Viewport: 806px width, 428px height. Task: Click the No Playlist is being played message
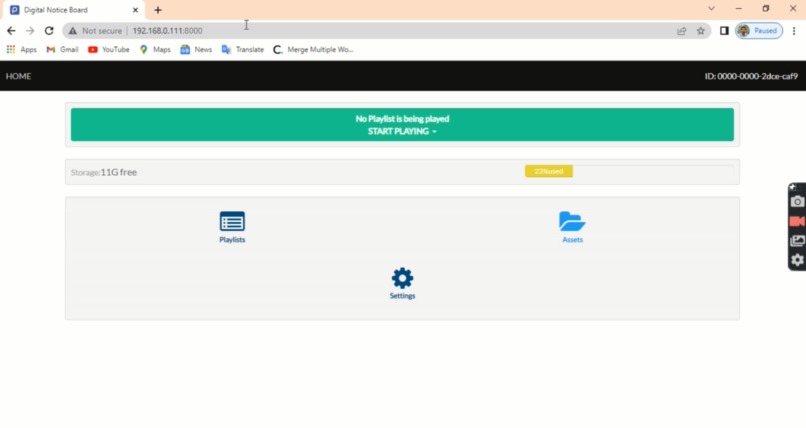click(x=402, y=119)
